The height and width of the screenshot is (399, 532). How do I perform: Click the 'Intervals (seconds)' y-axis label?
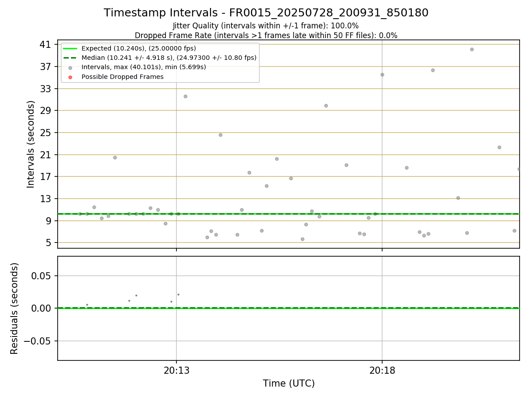(31, 144)
